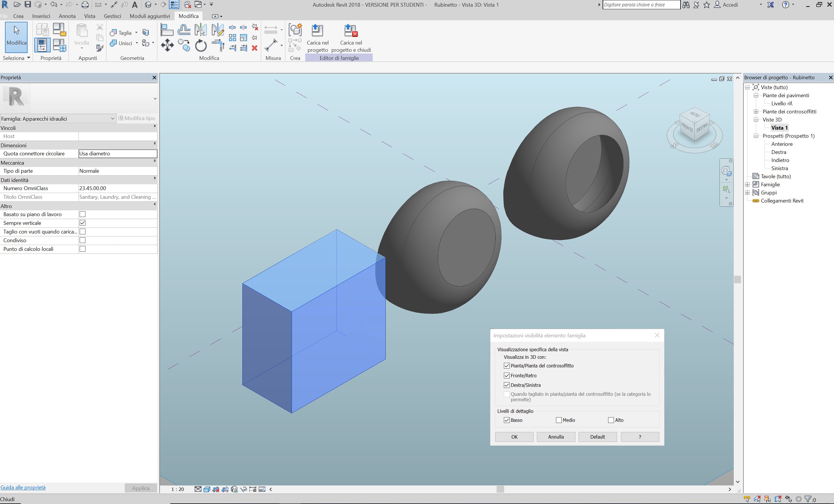834x504 pixels.
Task: Uncheck Fronte/Retro visibility checkbox
Action: click(x=507, y=376)
